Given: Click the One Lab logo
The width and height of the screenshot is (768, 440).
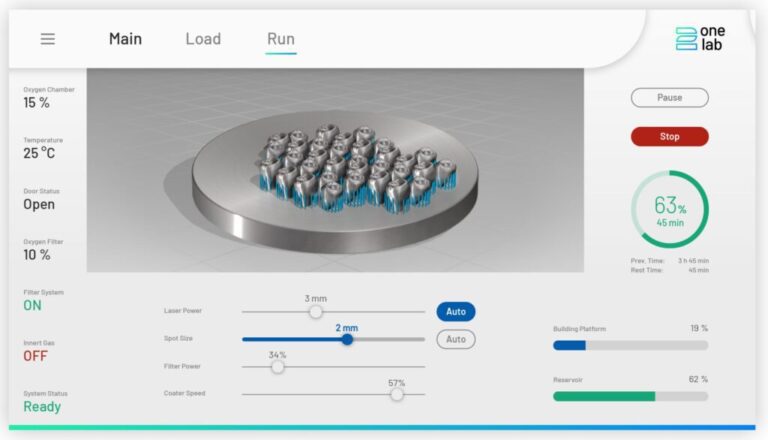Looking at the screenshot, I should pos(699,38).
